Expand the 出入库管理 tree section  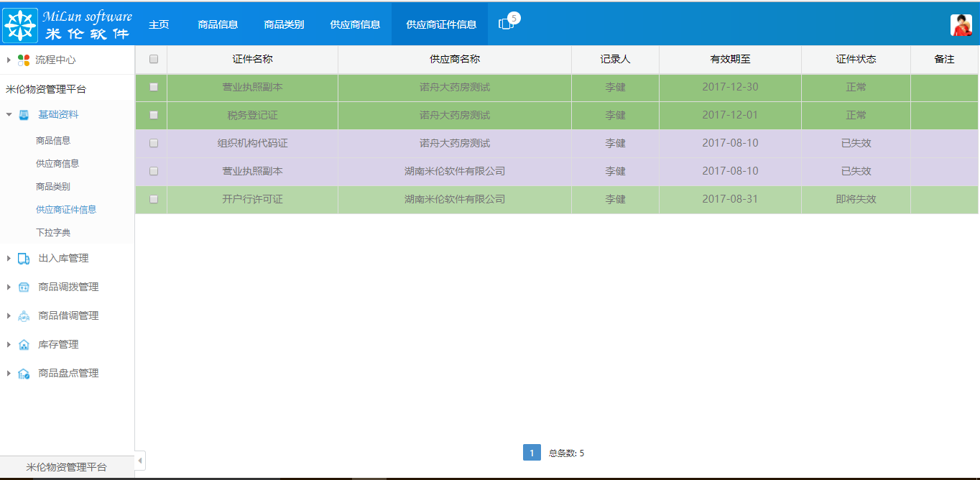pyautogui.click(x=8, y=257)
